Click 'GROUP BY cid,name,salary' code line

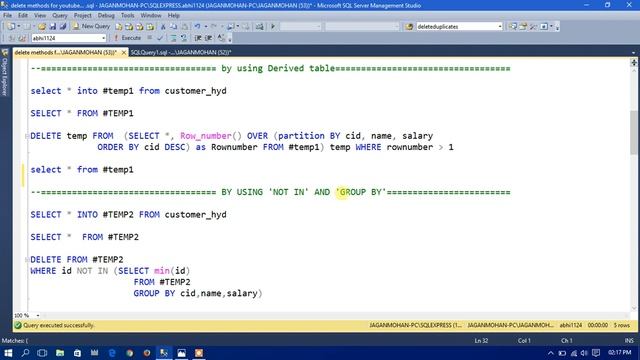tap(198, 293)
